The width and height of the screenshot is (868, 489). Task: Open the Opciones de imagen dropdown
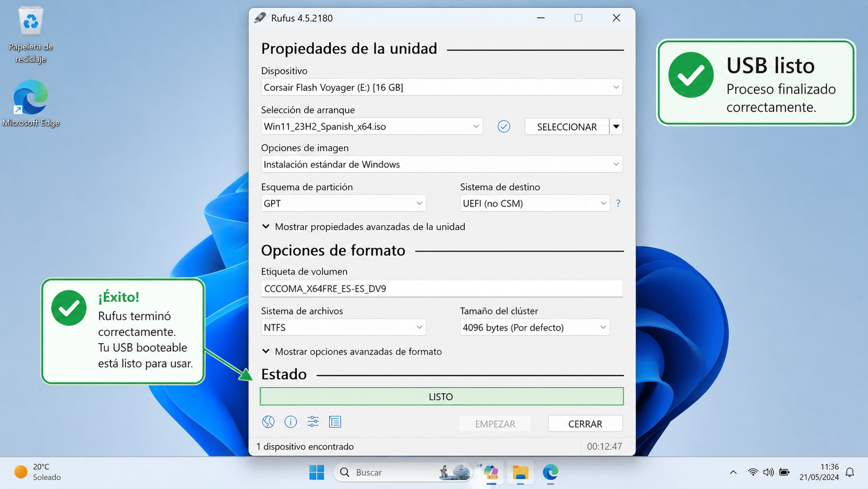442,164
